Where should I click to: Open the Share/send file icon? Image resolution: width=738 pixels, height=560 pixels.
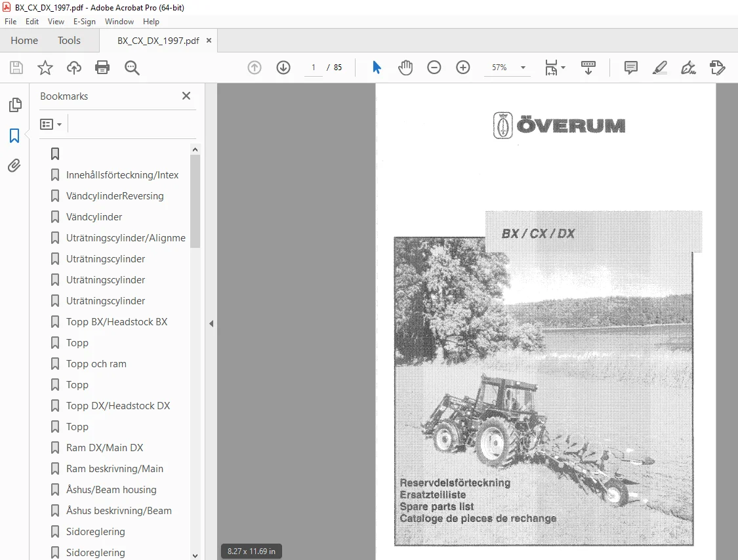[x=717, y=68]
